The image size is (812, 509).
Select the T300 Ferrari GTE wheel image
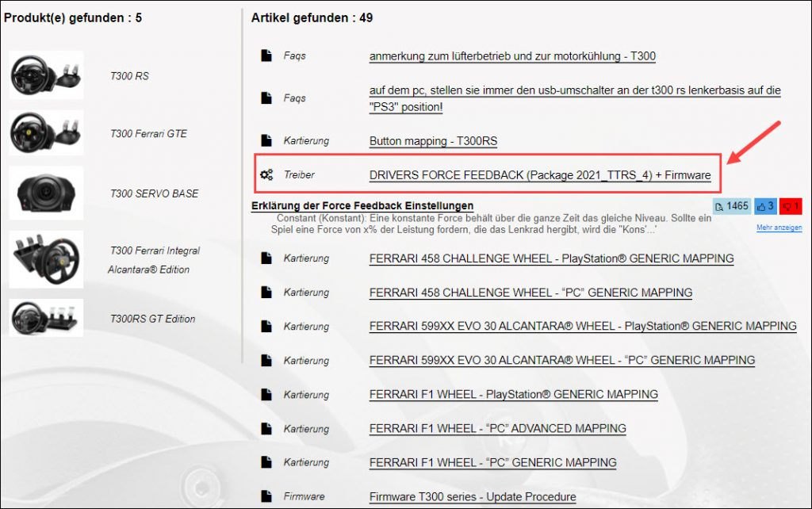click(46, 133)
